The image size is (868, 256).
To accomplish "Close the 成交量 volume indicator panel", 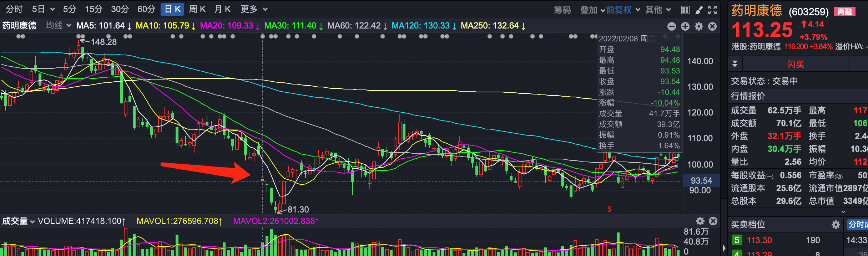I will (713, 221).
